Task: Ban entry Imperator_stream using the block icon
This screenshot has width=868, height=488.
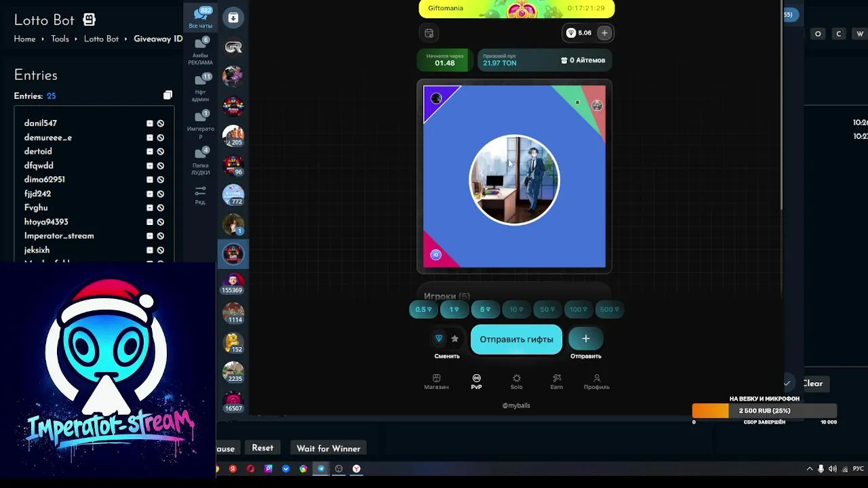Action: coord(161,236)
